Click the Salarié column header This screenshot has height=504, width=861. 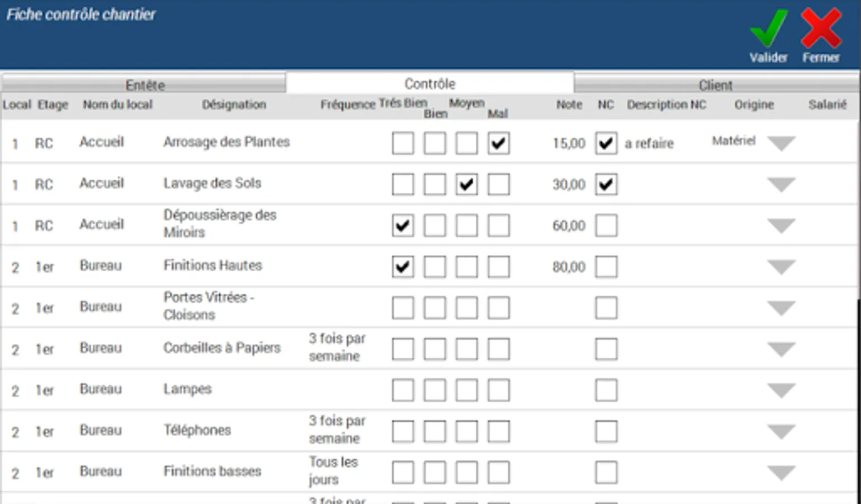pos(827,105)
